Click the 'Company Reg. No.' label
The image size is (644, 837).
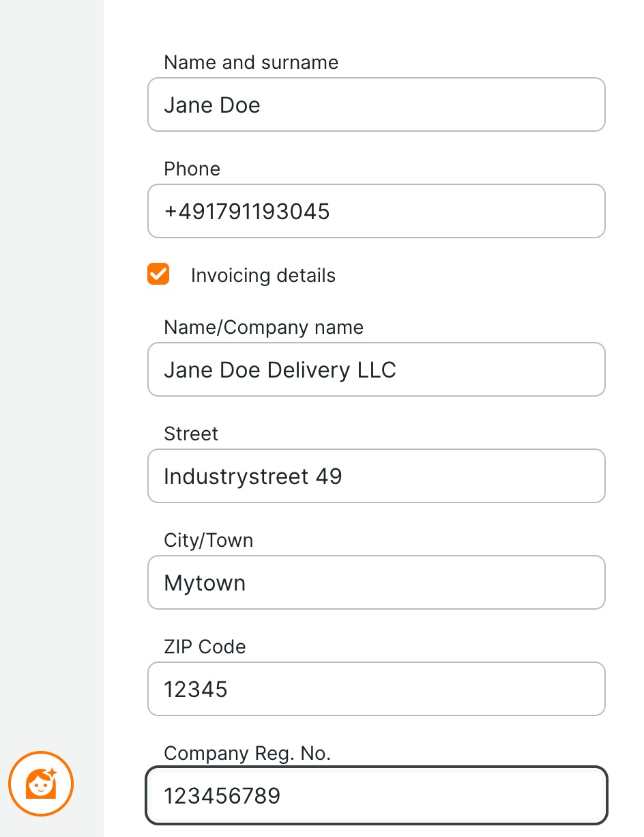[x=247, y=754]
